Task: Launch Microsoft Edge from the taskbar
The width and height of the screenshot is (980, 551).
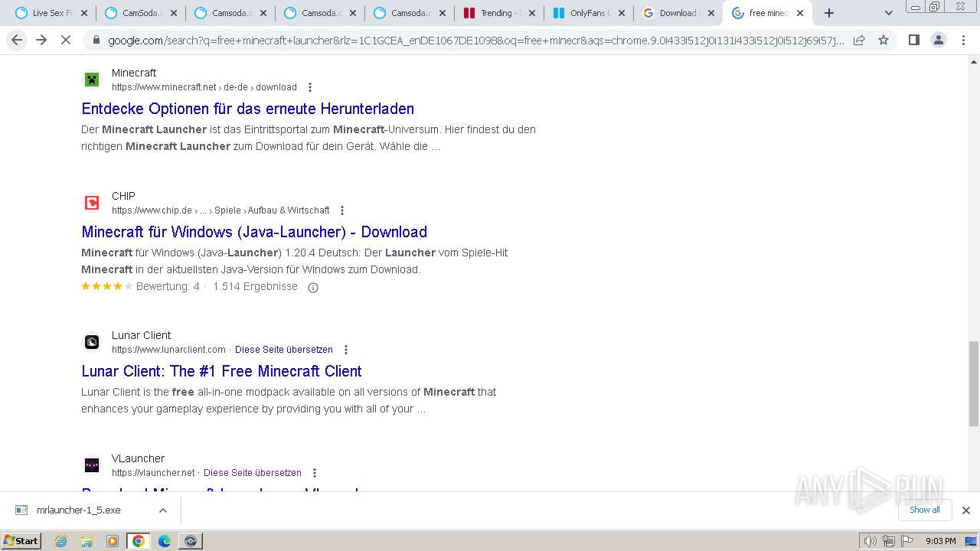Action: (x=165, y=541)
